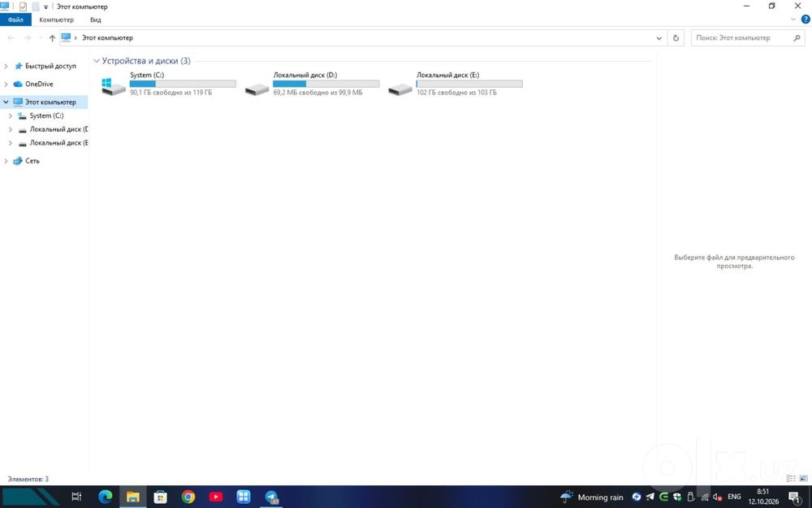Open Explorer help

pyautogui.click(x=806, y=20)
